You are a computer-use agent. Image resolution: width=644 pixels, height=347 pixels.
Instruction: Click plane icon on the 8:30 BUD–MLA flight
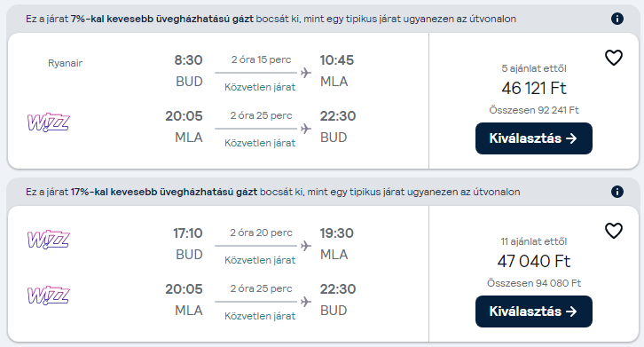coord(305,73)
